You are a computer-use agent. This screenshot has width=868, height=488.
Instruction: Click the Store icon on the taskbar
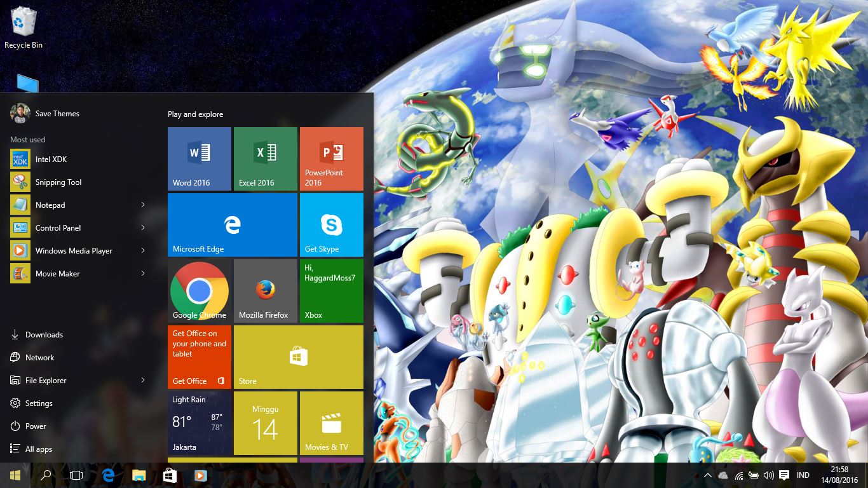click(169, 475)
